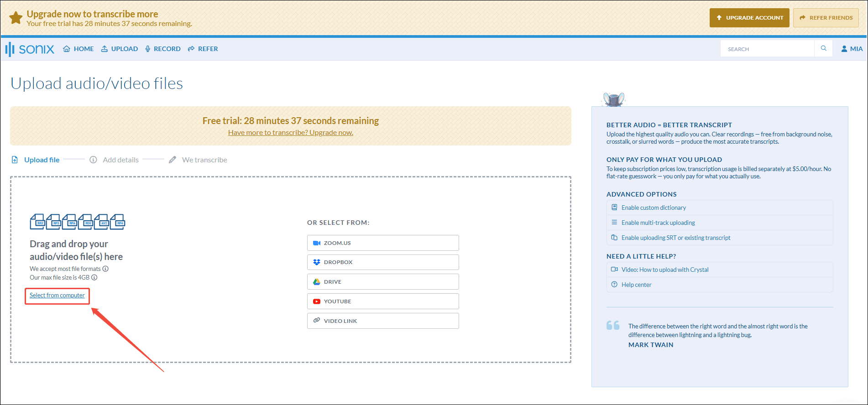868x405 pixels.
Task: Click the gold star upgrade icon
Action: [16, 18]
